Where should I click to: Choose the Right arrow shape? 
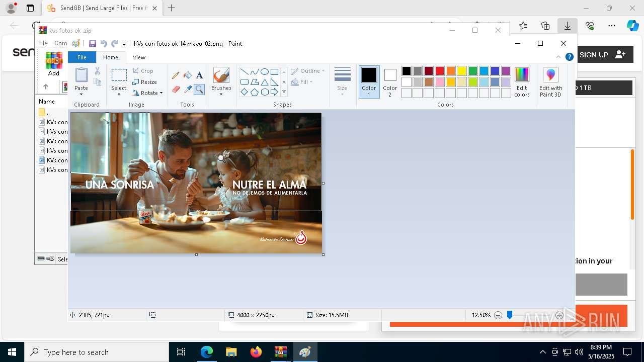(x=274, y=92)
